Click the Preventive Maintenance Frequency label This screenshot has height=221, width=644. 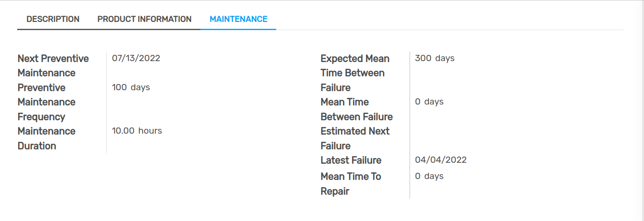coord(47,102)
